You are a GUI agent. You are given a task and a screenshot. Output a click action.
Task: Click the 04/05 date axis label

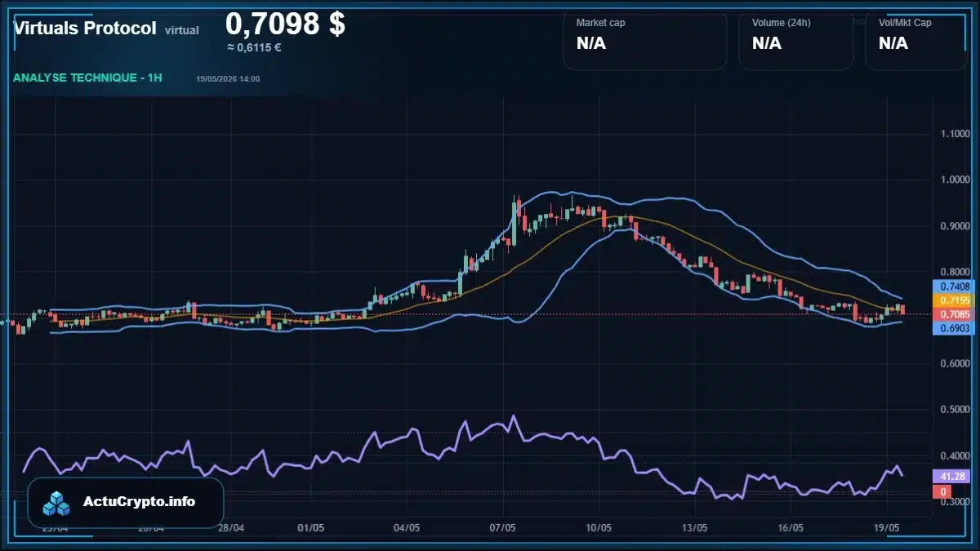pos(407,528)
